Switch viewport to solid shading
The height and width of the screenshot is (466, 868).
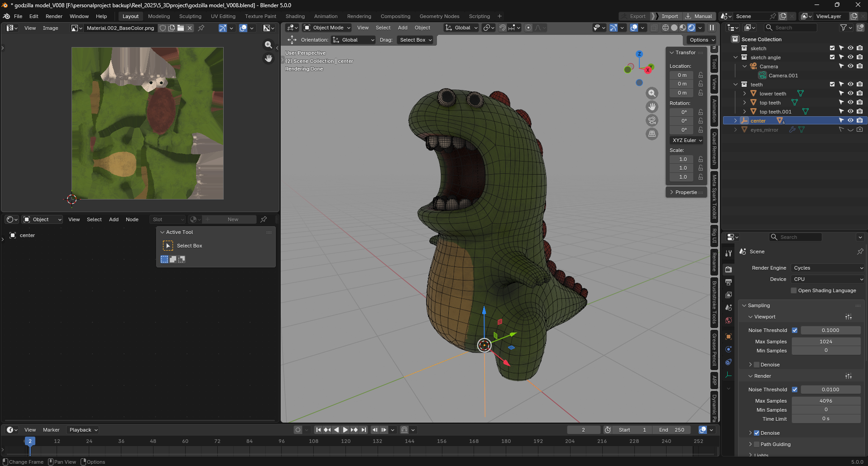674,28
